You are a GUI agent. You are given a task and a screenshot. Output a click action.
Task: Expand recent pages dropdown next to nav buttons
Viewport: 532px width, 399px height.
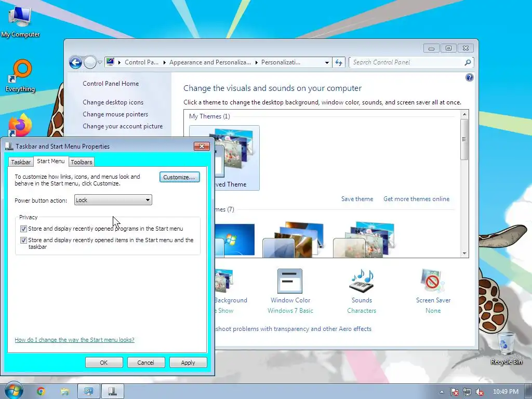[100, 62]
